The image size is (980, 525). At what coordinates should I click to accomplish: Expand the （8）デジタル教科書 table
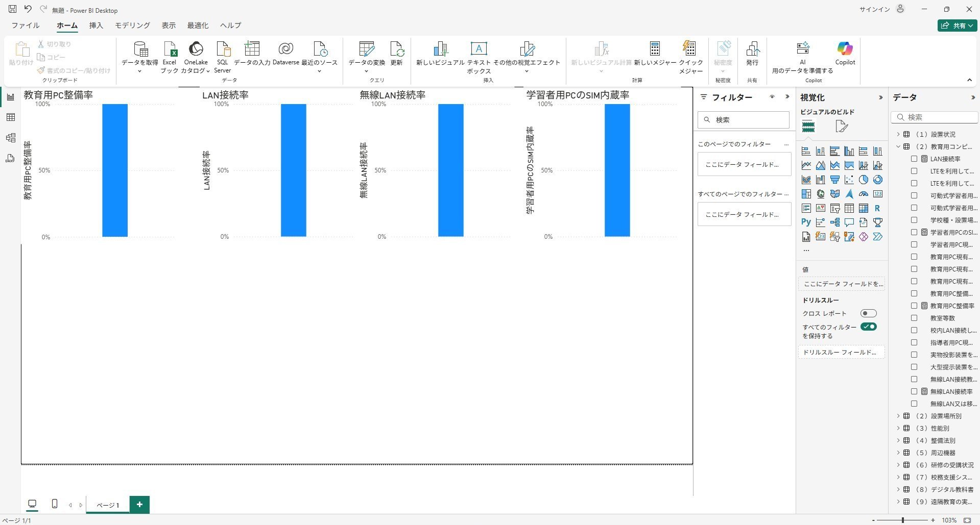click(x=898, y=489)
